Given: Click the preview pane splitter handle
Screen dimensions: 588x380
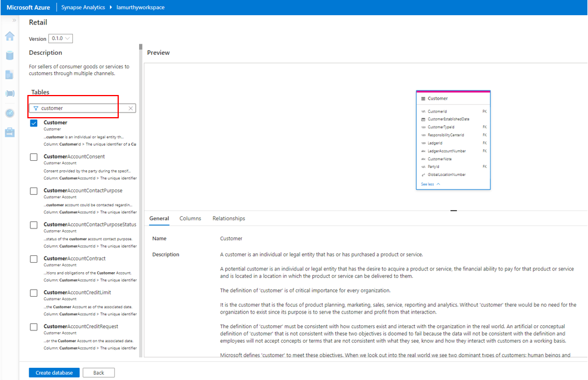Looking at the screenshot, I should click(x=454, y=210).
